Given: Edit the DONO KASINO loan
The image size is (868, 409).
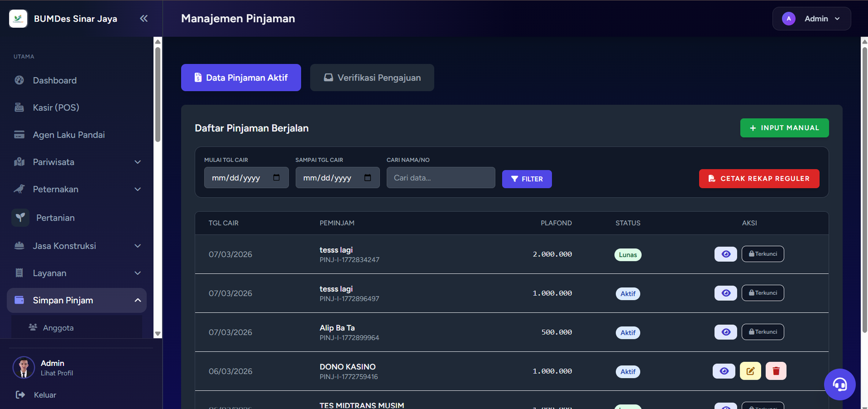Looking at the screenshot, I should point(750,371).
